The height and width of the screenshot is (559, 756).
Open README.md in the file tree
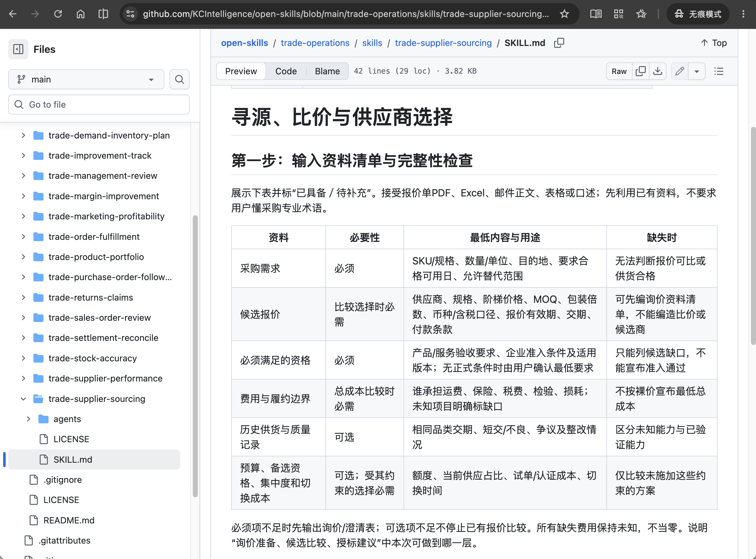(69, 520)
